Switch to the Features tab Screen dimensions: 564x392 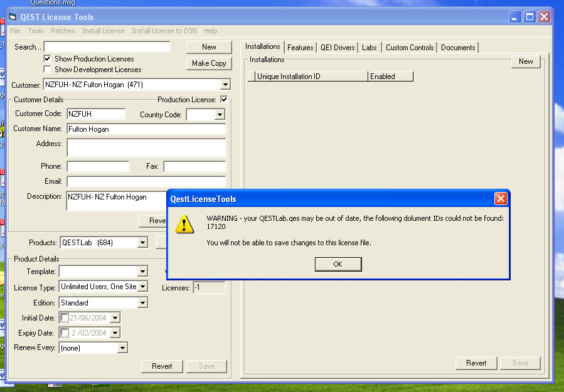tap(300, 48)
